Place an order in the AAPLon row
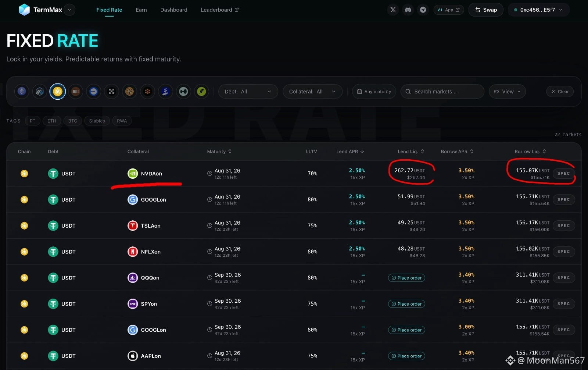 tap(406, 356)
